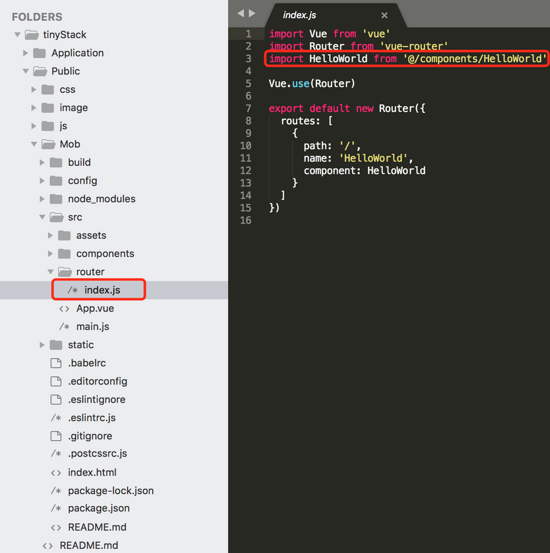
Task: Click line number 7 in the gutter
Action: coord(248,108)
